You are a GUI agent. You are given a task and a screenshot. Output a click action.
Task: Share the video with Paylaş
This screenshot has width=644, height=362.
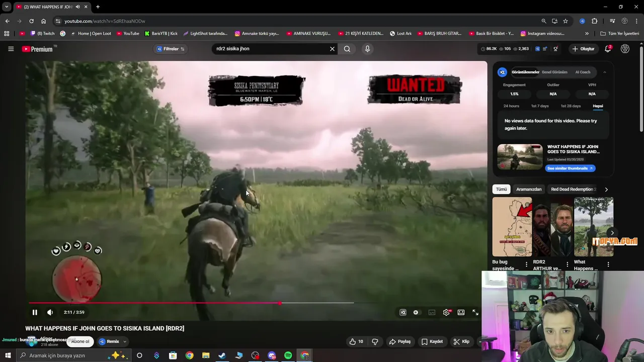point(400,341)
